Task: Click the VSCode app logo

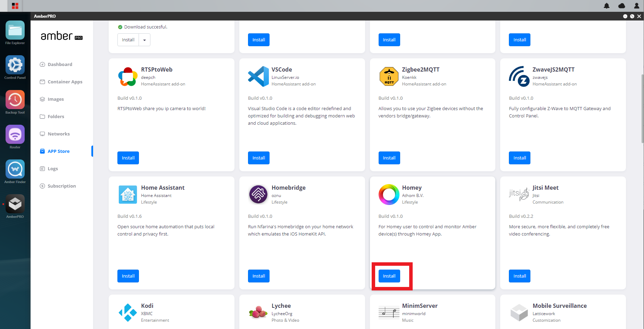Action: point(258,76)
